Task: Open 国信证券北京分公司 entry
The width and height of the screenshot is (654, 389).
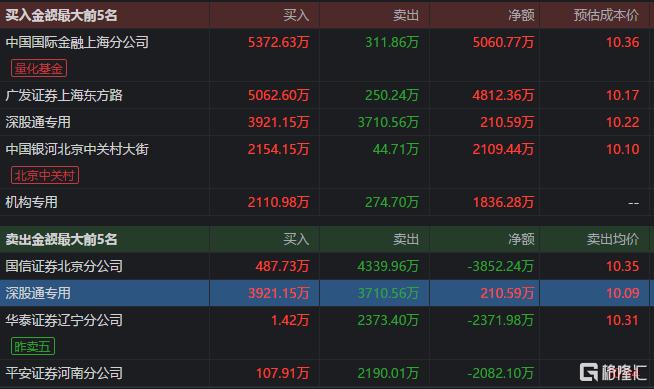Action: (x=64, y=266)
